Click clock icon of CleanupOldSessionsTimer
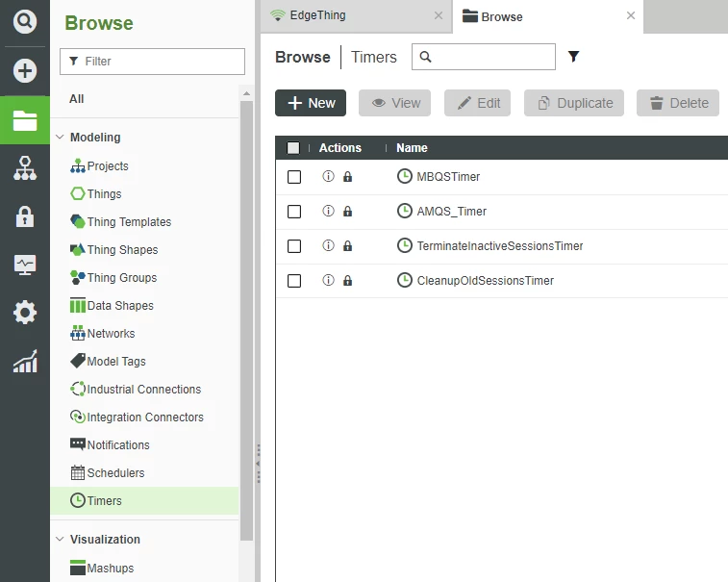This screenshot has width=728, height=582. tap(405, 280)
